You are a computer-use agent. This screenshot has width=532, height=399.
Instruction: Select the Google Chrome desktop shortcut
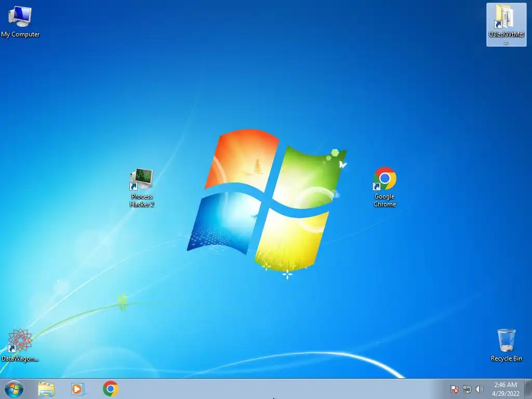click(x=385, y=187)
